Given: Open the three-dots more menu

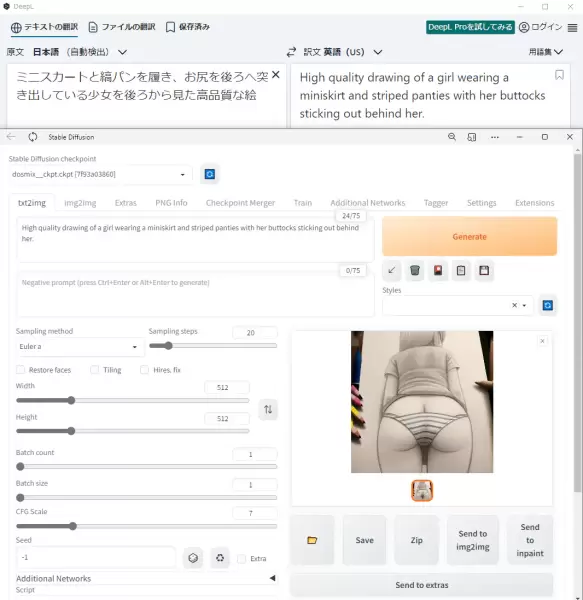Looking at the screenshot, I should pyautogui.click(x=495, y=137).
